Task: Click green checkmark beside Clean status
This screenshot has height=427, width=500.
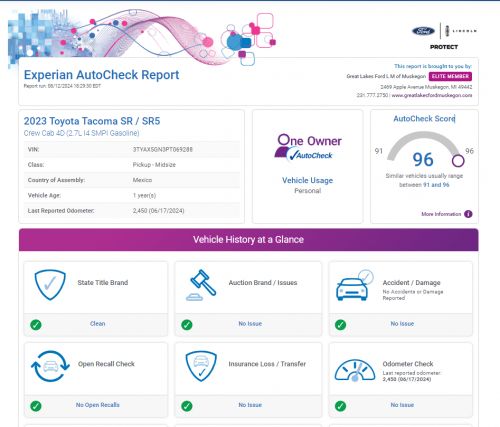Action: click(x=36, y=324)
